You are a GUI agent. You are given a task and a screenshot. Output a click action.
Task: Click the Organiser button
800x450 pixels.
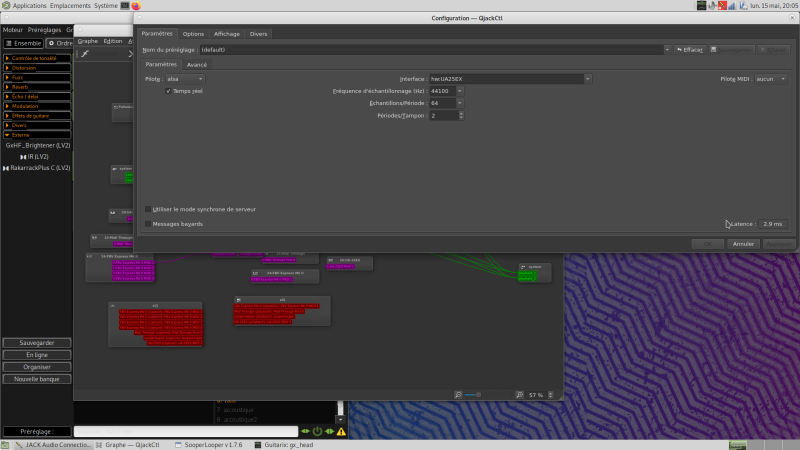[37, 367]
